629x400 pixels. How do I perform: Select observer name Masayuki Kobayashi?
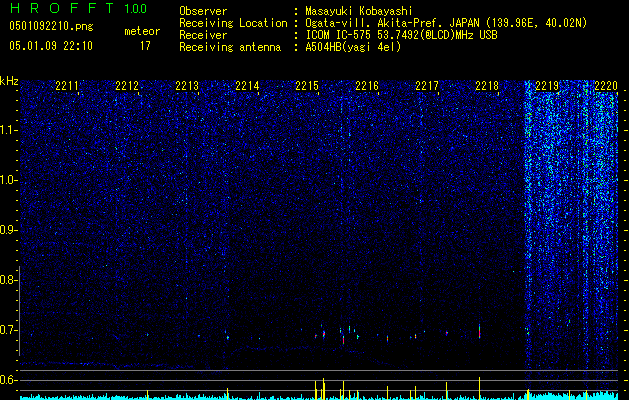pos(359,11)
